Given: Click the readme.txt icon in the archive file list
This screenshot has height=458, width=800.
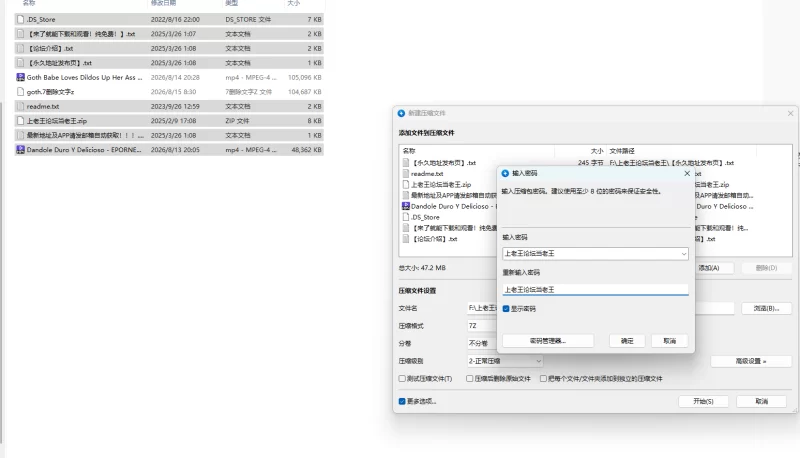Looking at the screenshot, I should [x=406, y=173].
